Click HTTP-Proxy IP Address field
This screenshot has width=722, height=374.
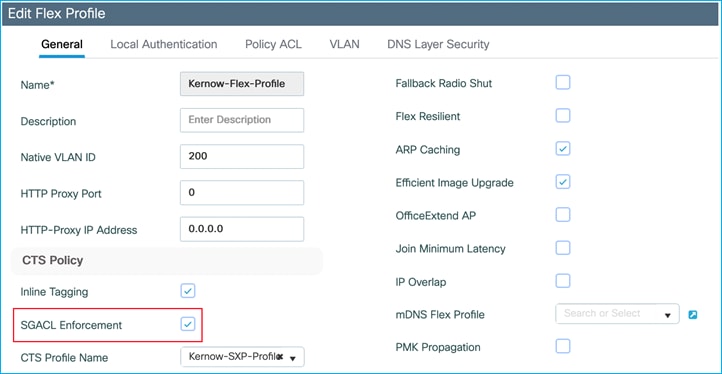[x=242, y=229]
